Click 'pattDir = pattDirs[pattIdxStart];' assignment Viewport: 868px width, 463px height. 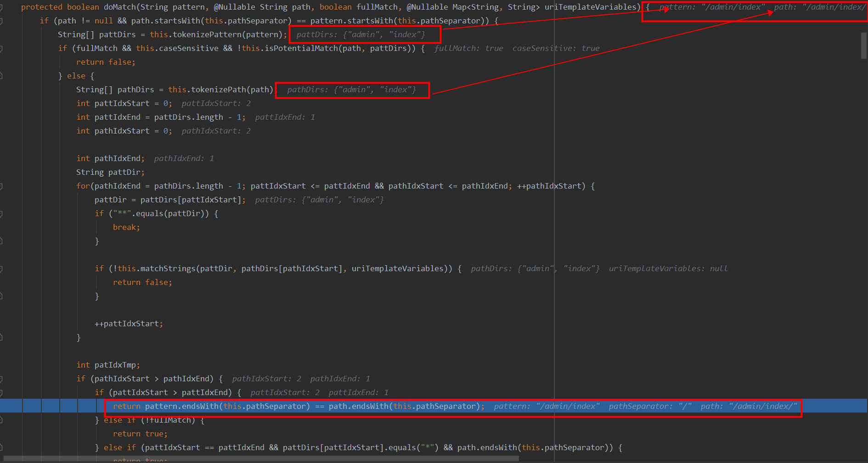tap(170, 200)
